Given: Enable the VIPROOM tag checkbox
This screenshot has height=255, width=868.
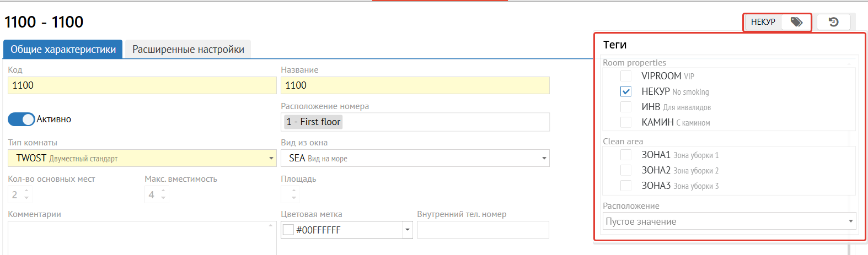Looking at the screenshot, I should (x=626, y=76).
